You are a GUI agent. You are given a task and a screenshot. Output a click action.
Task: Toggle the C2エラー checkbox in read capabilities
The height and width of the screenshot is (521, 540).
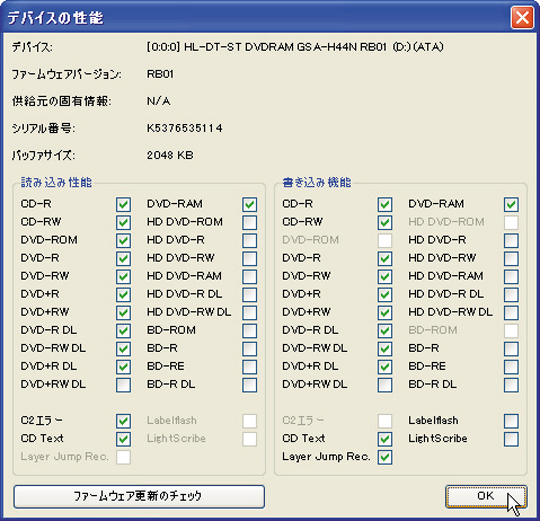coord(123,421)
